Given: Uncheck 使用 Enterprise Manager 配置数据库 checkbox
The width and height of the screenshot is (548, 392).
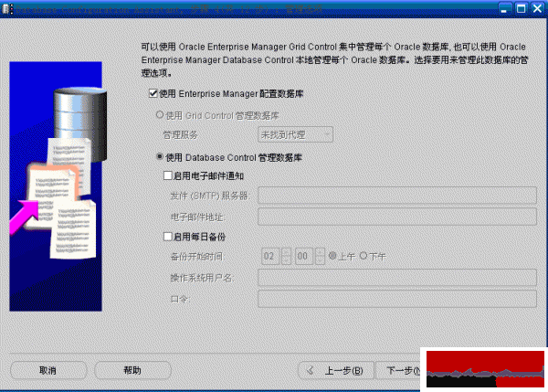Looking at the screenshot, I should pos(153,93).
